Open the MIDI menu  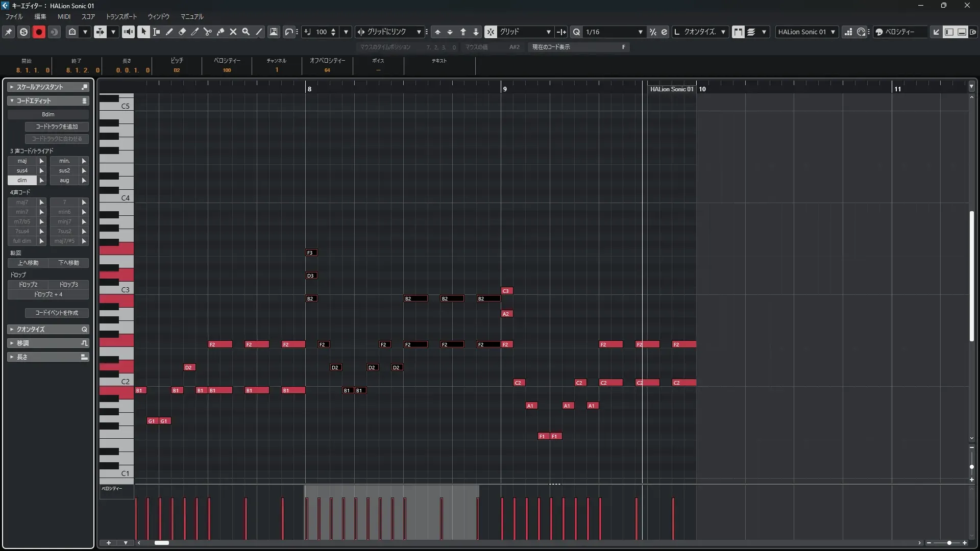click(x=64, y=16)
